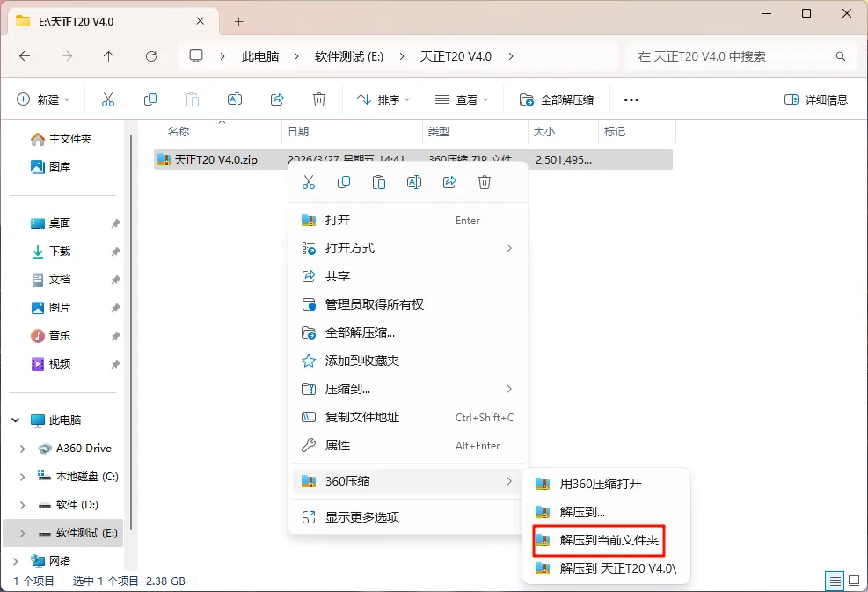Expand 本地磁盘 (C:) tree node
868x592 pixels.
coord(22,477)
